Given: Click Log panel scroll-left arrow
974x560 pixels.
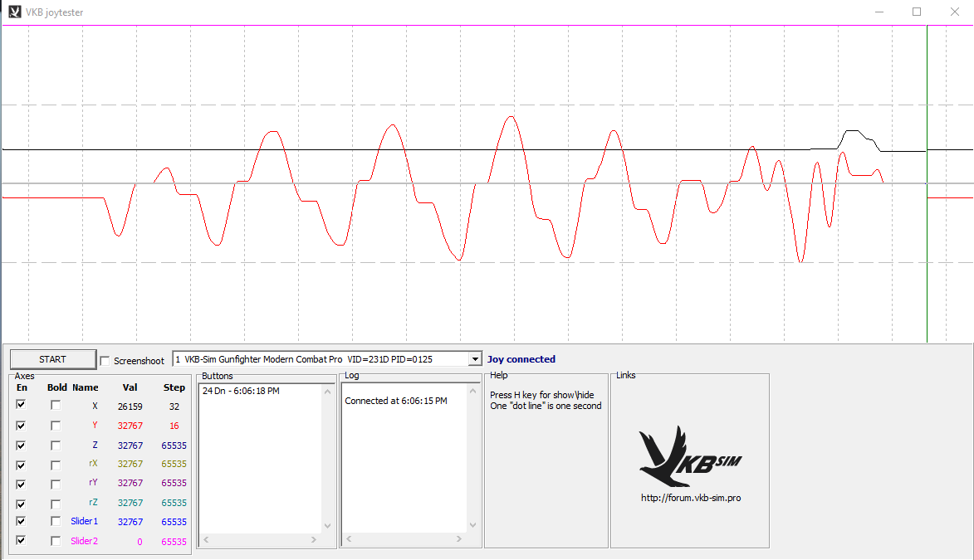Looking at the screenshot, I should pos(350,540).
